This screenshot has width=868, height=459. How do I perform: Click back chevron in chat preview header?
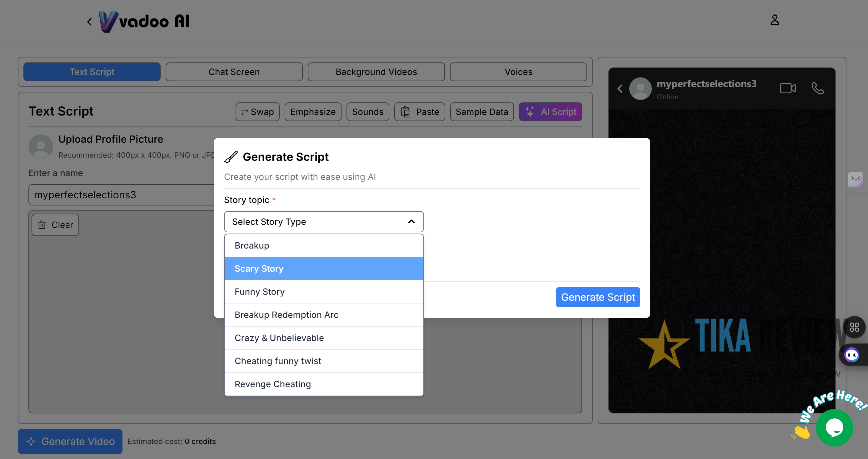pos(620,89)
